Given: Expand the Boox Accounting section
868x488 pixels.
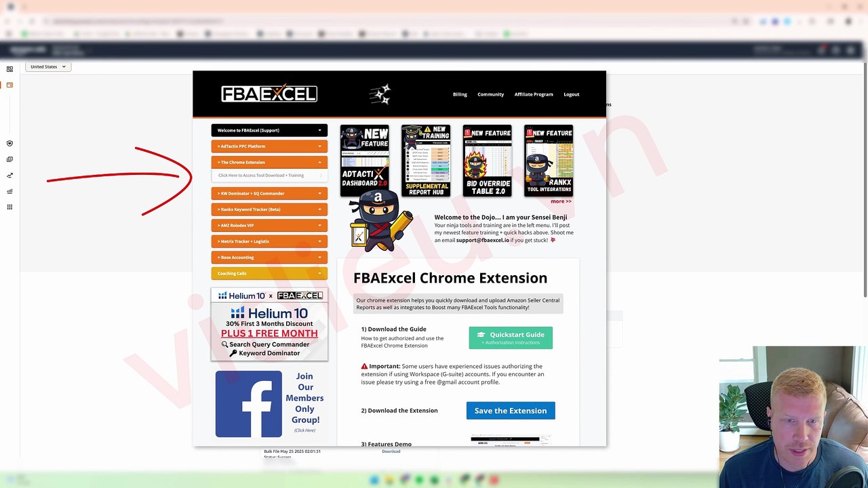Looking at the screenshot, I should pyautogui.click(x=269, y=258).
